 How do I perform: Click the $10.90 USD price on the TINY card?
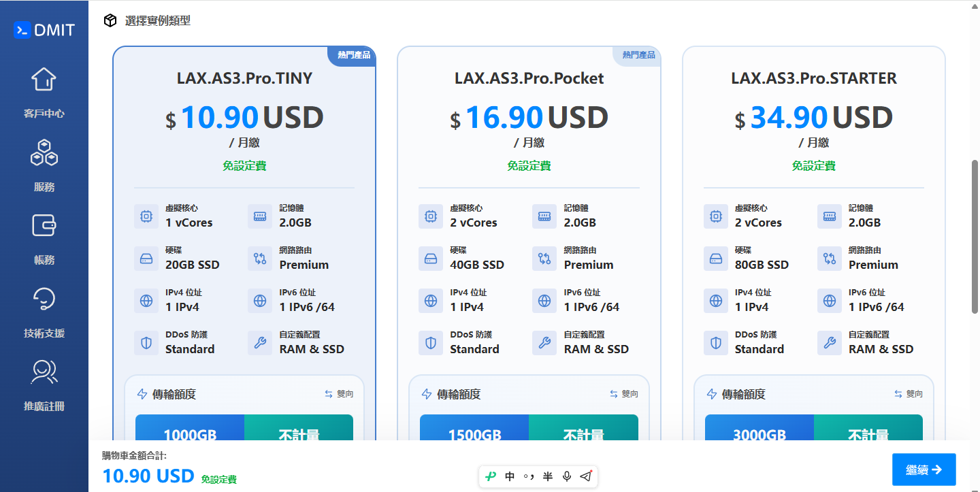click(x=244, y=118)
